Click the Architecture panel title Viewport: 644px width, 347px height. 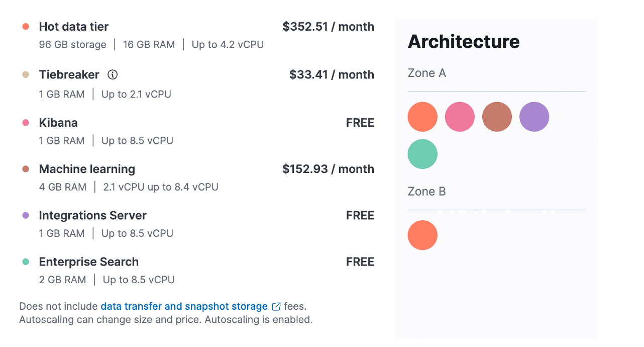(464, 41)
